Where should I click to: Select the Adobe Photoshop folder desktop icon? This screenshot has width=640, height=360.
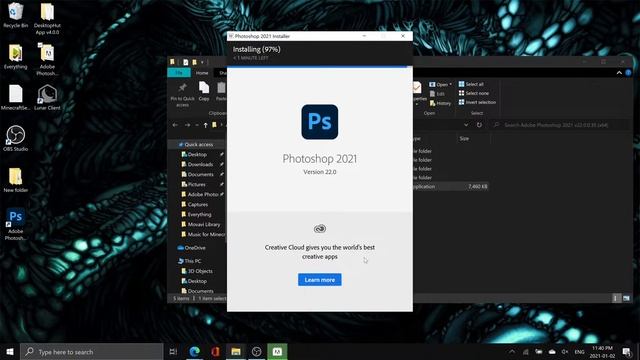tap(47, 60)
